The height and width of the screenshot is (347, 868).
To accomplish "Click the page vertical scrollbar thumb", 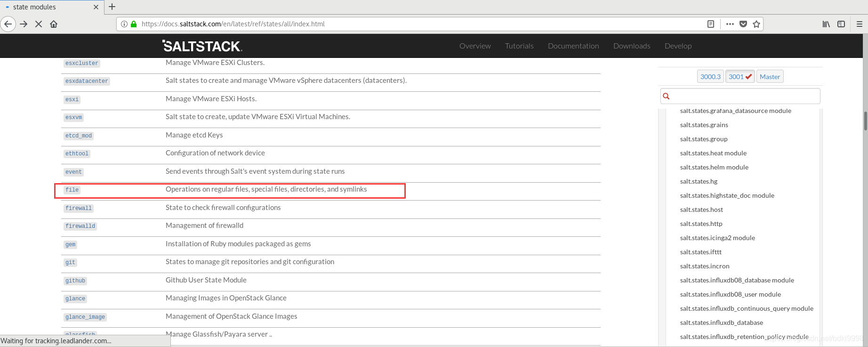I will tap(865, 121).
